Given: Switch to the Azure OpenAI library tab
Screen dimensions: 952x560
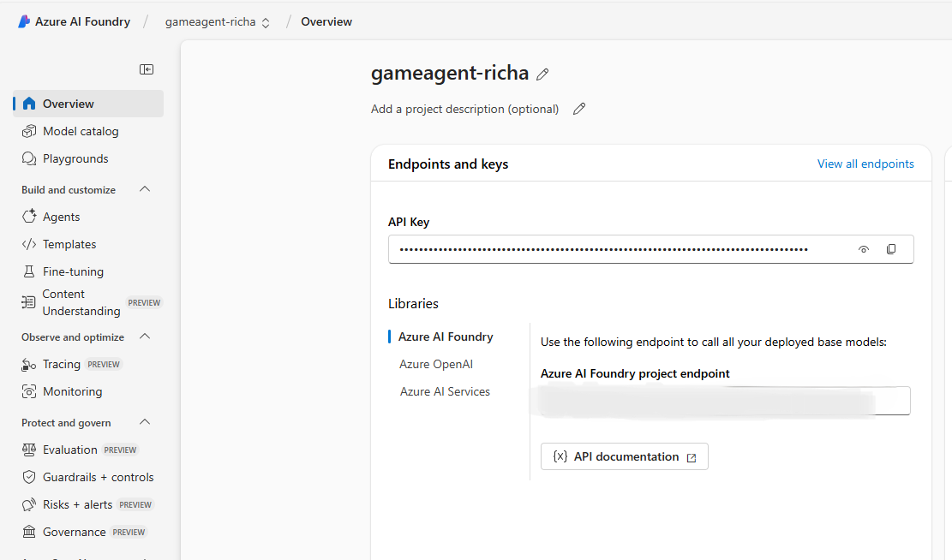Looking at the screenshot, I should click(x=435, y=364).
